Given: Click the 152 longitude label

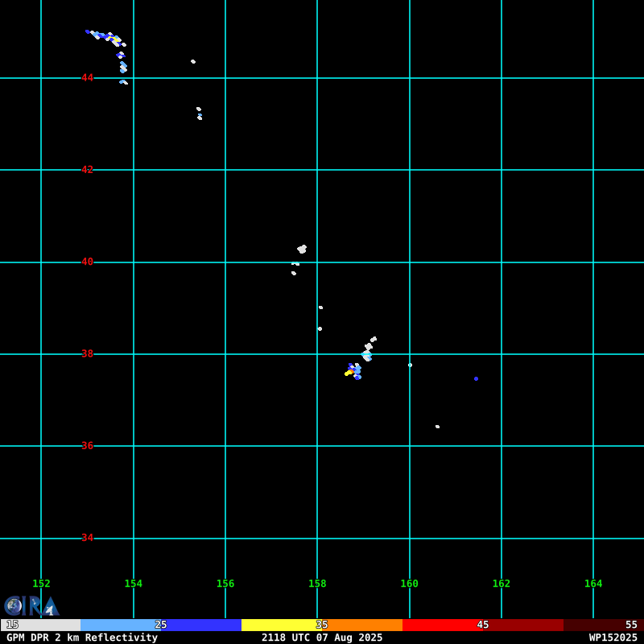Looking at the screenshot, I should (41, 584).
